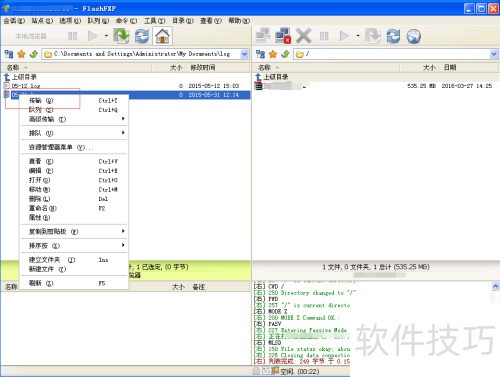Click the local pane pause icon
This screenshot has width=500, height=377.
(x=72, y=36)
